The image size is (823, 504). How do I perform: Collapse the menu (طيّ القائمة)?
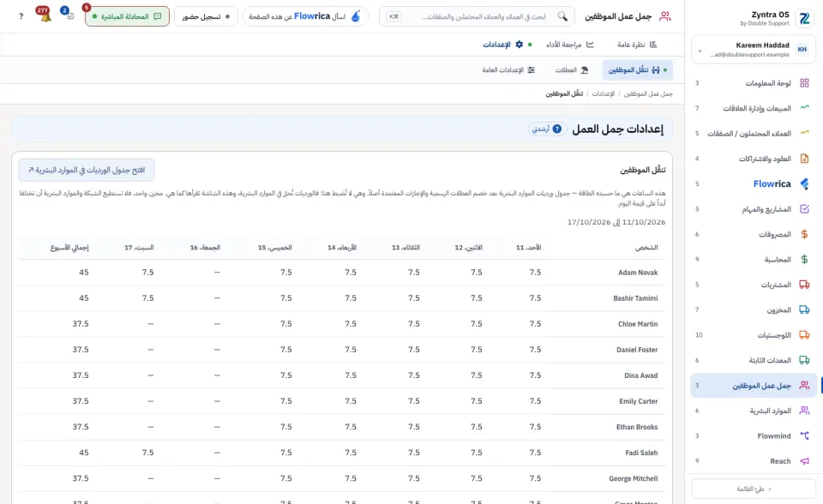click(x=754, y=489)
